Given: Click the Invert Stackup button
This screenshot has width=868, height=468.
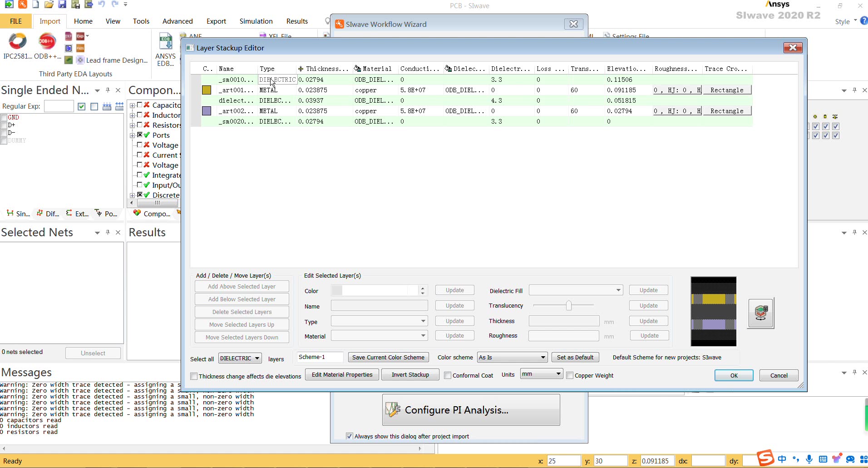Looking at the screenshot, I should point(410,375).
